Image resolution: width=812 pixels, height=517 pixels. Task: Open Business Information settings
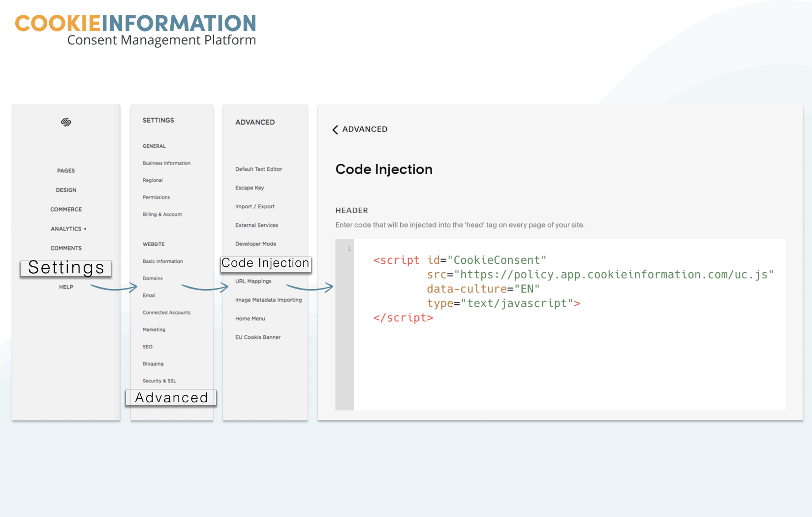tap(166, 163)
